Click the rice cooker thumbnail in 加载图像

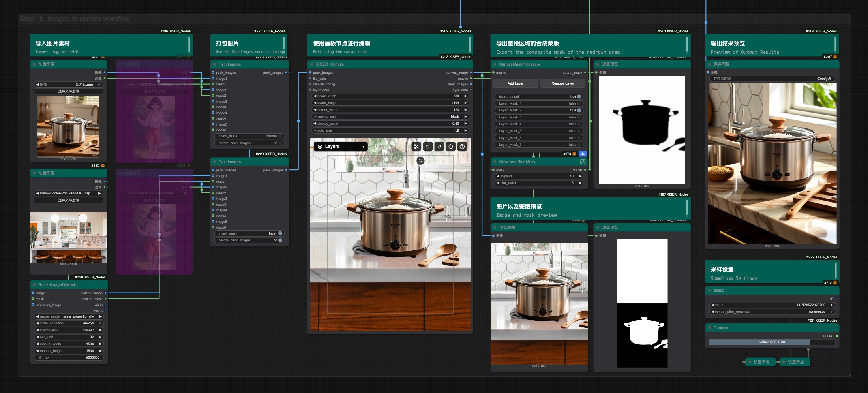(x=68, y=126)
